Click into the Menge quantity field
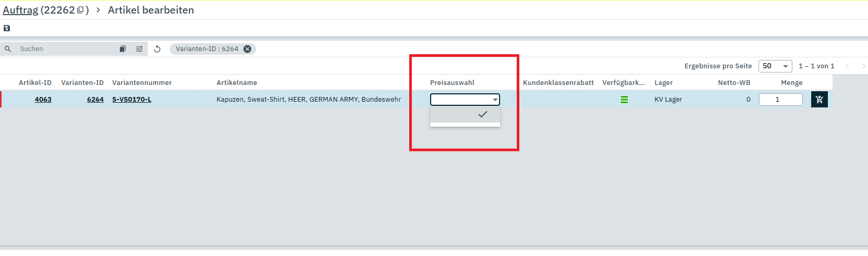This screenshot has width=868, height=256. click(x=780, y=100)
